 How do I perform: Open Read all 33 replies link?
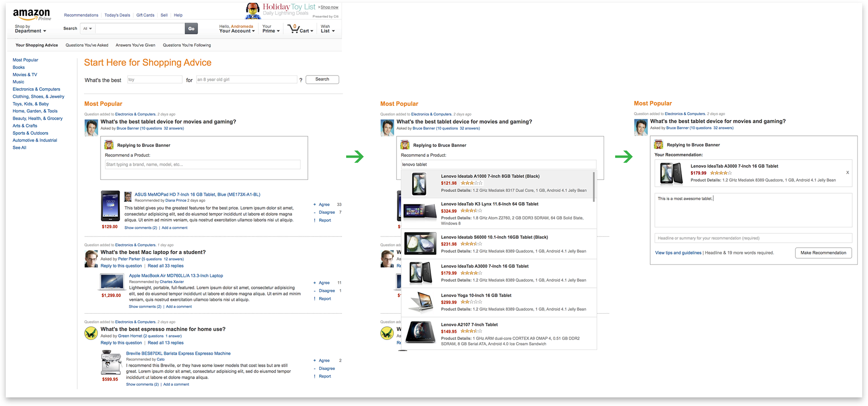point(165,266)
